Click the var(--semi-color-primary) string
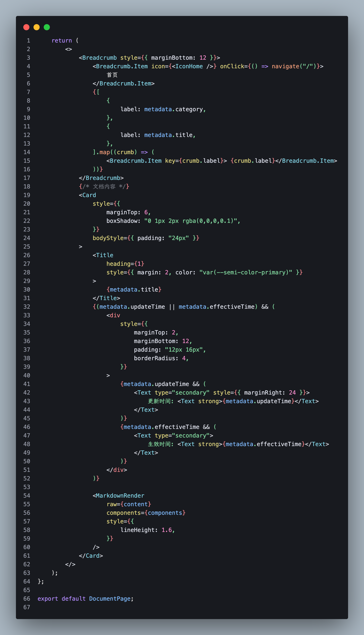364x635 pixels. [x=246, y=272]
